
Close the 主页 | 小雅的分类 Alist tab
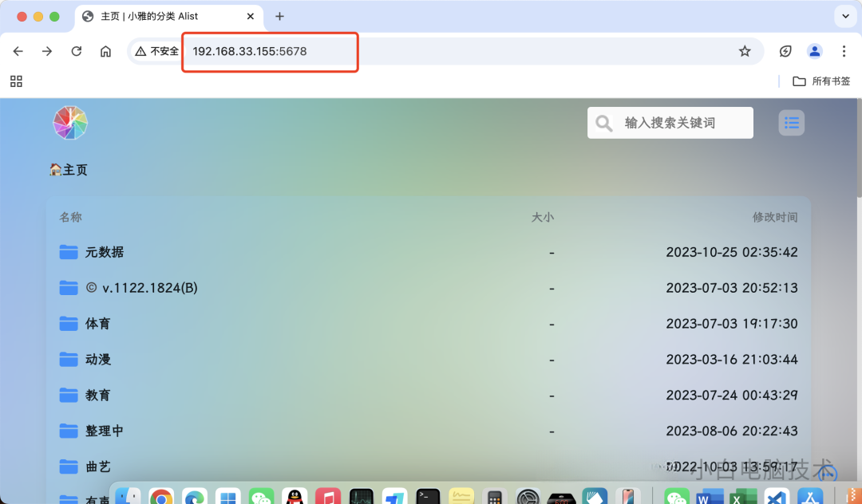click(x=250, y=17)
